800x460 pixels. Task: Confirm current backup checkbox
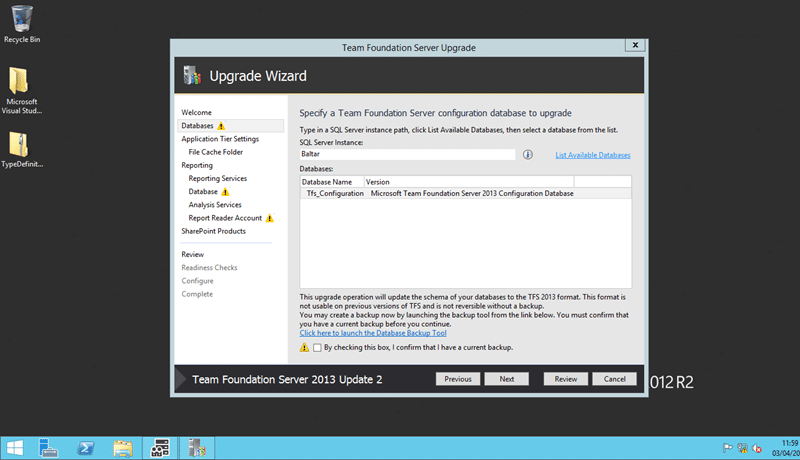click(x=317, y=347)
